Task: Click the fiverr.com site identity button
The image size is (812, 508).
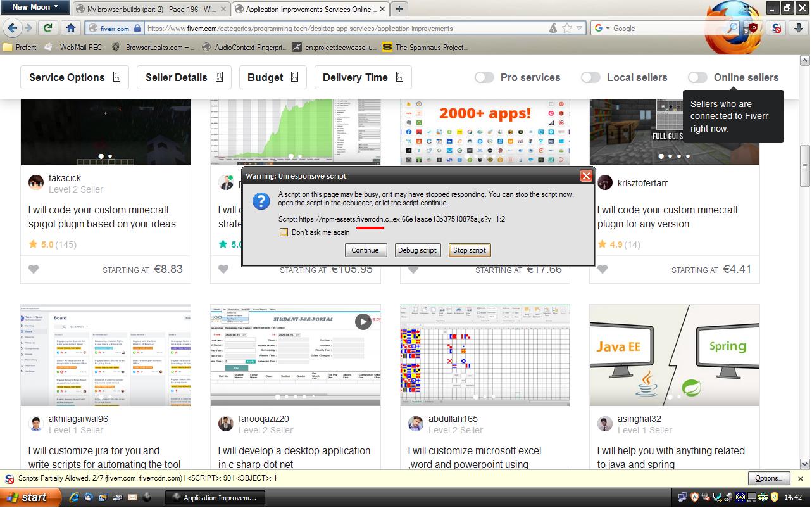Action: point(115,29)
